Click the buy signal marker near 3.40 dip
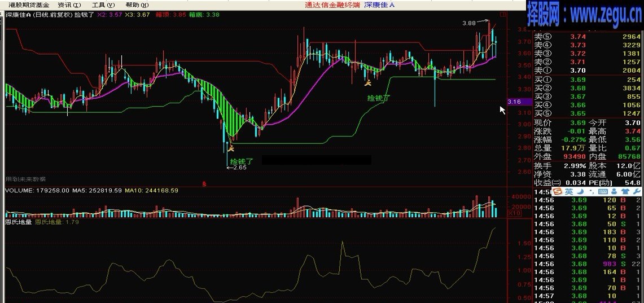Screen dimensions: 644x303 [367, 84]
